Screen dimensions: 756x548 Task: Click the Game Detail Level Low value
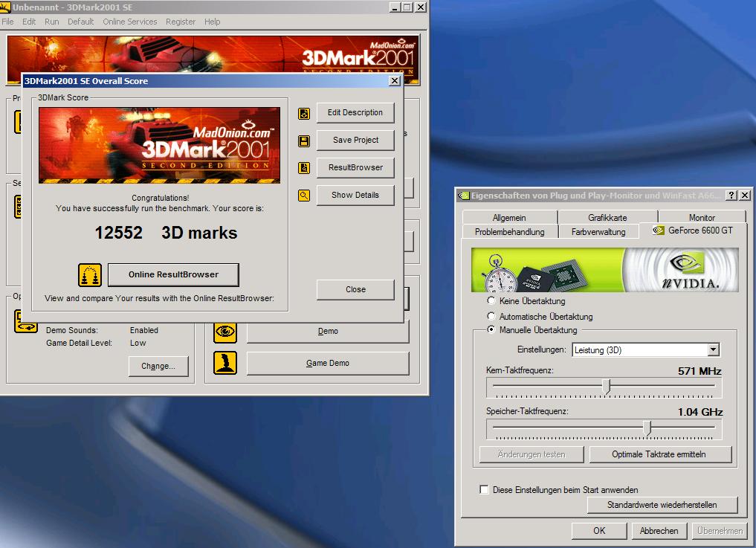pos(138,343)
